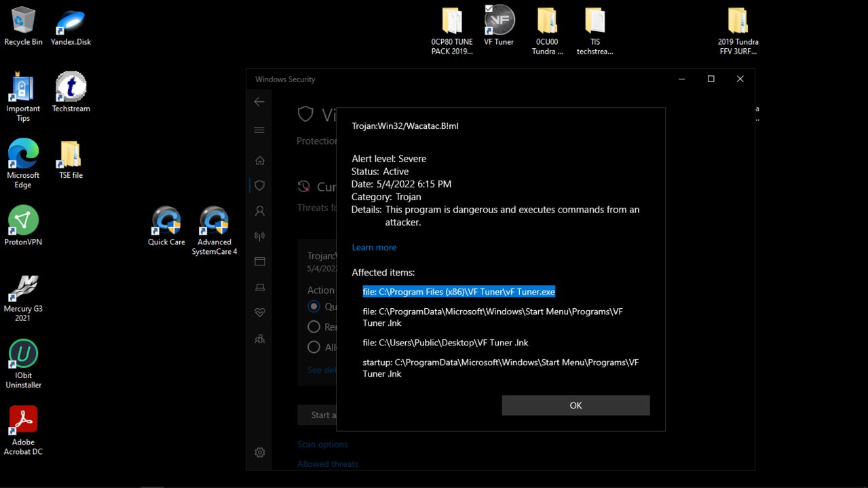Select the 2019 Tundra FFV 3URF folder

[x=738, y=31]
